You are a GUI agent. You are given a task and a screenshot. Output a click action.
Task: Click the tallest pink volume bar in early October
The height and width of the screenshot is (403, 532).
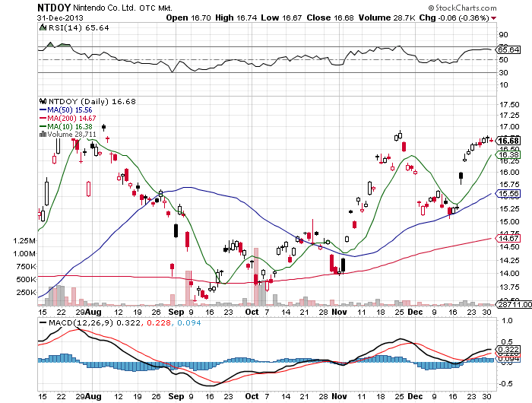256,276
